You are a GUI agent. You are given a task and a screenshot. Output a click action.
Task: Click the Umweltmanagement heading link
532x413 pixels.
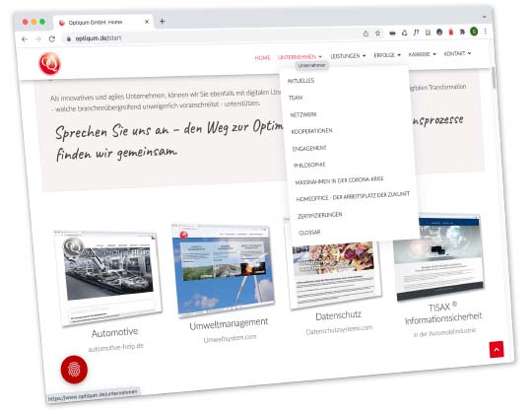pyautogui.click(x=229, y=323)
